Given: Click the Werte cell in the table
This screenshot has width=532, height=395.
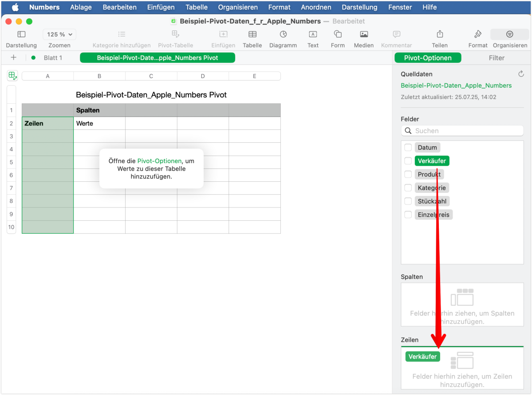Looking at the screenshot, I should (x=99, y=123).
